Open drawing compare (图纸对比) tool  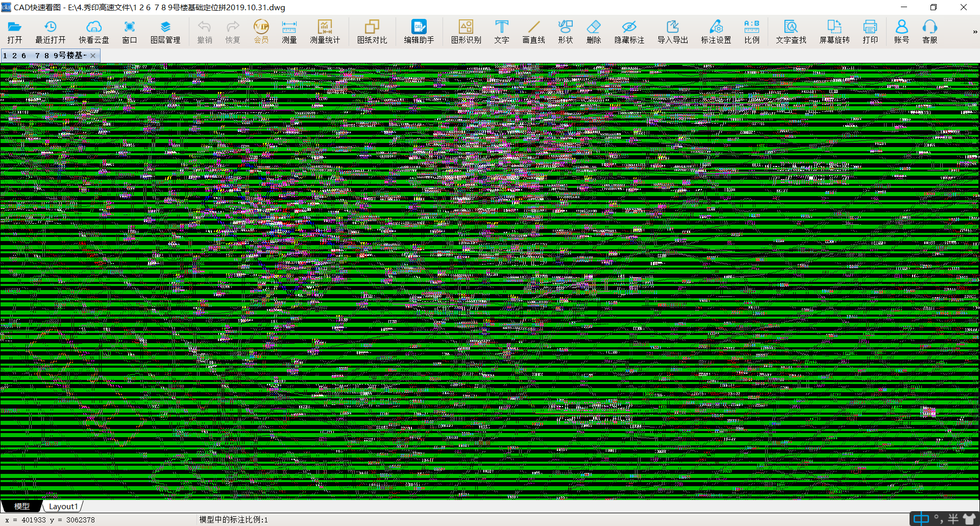(x=372, y=32)
